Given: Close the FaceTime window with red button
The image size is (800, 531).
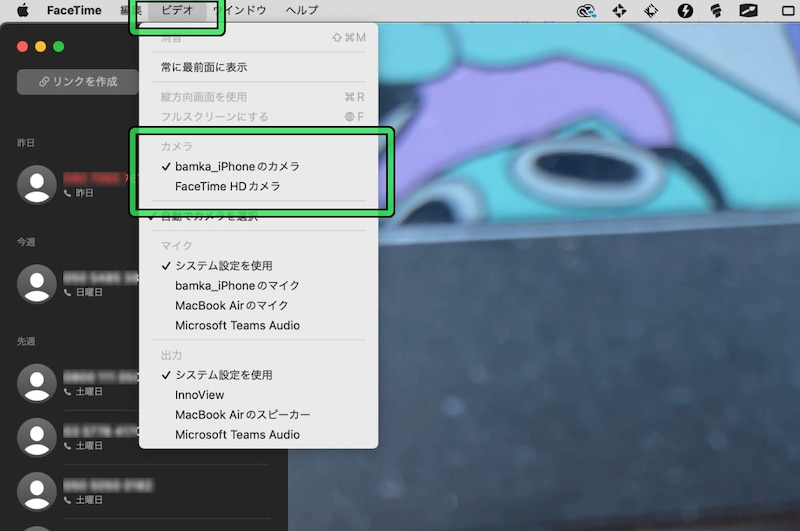Looking at the screenshot, I should [x=22, y=47].
